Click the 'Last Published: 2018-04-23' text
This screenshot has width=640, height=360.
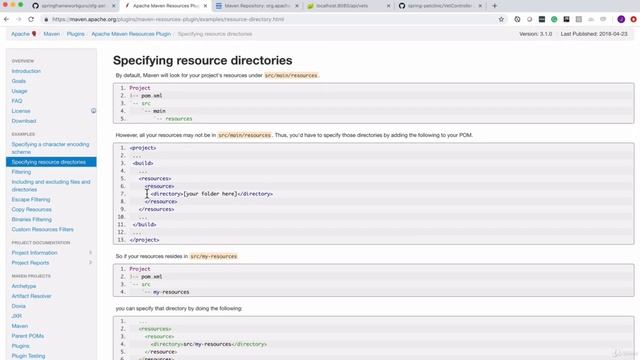click(x=594, y=34)
